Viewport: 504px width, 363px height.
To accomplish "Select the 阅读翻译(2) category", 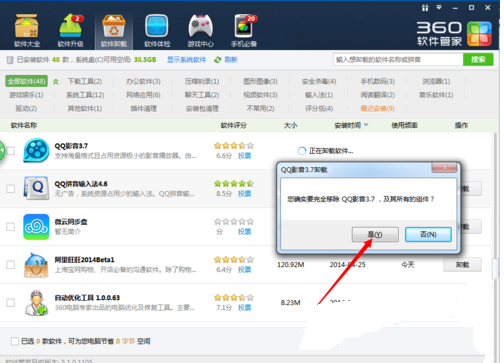I will coord(378,95).
